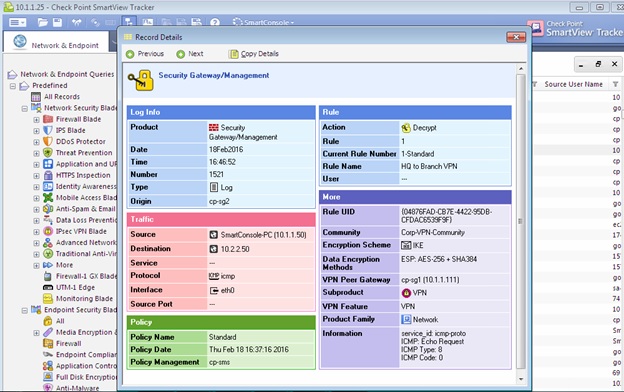Select the More tree item
This screenshot has width=624, height=392.
64,265
